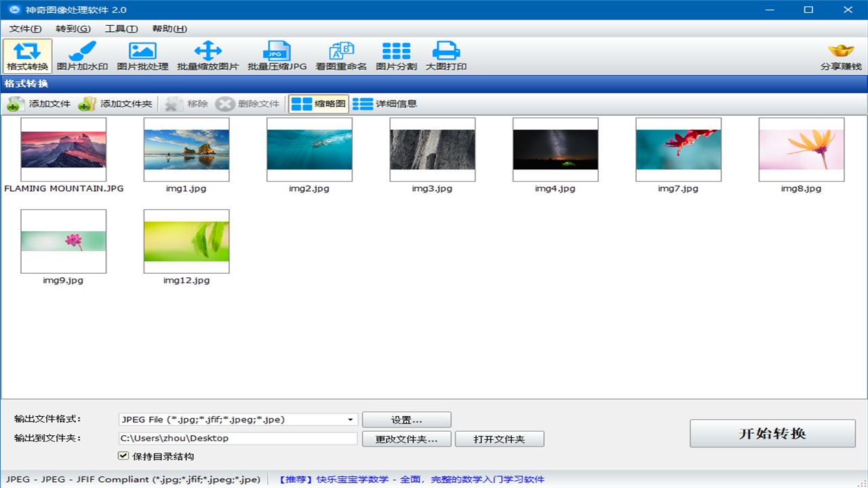Image resolution: width=868 pixels, height=488 pixels.
Task: Open the 批量缩放图片 batch resize tool
Action: 208,56
